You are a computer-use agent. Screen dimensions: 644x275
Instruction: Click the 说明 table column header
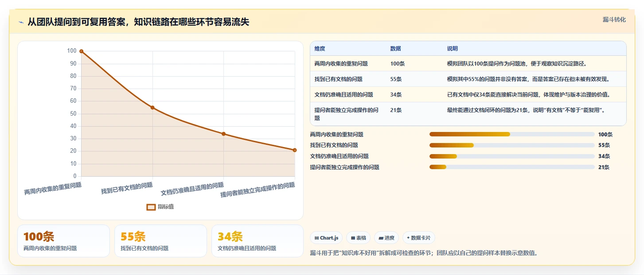pos(453,49)
